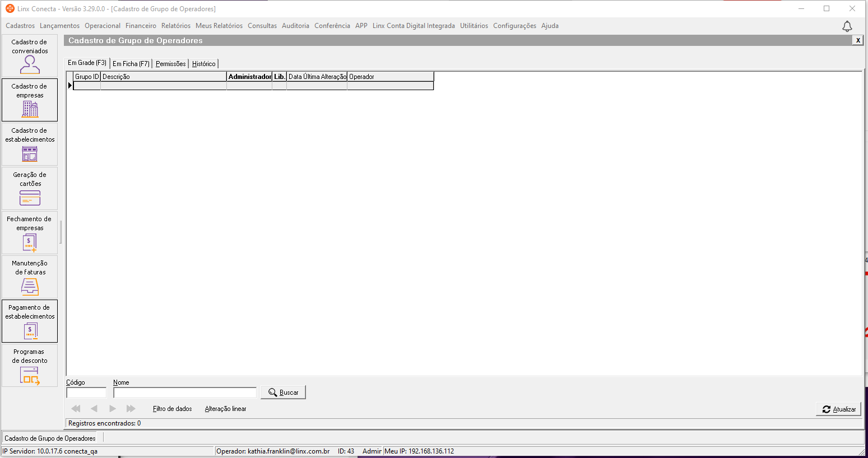Click the notification bell icon
Viewport: 868px width, 458px height.
(x=847, y=26)
